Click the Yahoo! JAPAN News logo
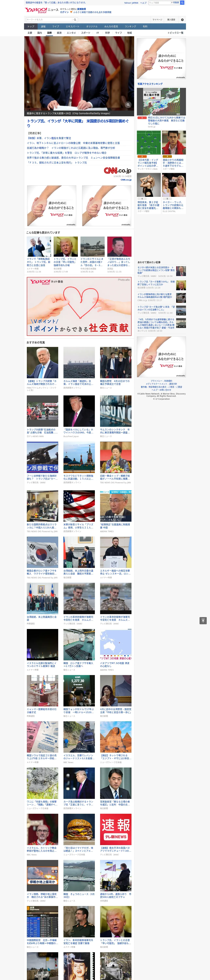This screenshot has width=210, height=980. coord(42,10)
